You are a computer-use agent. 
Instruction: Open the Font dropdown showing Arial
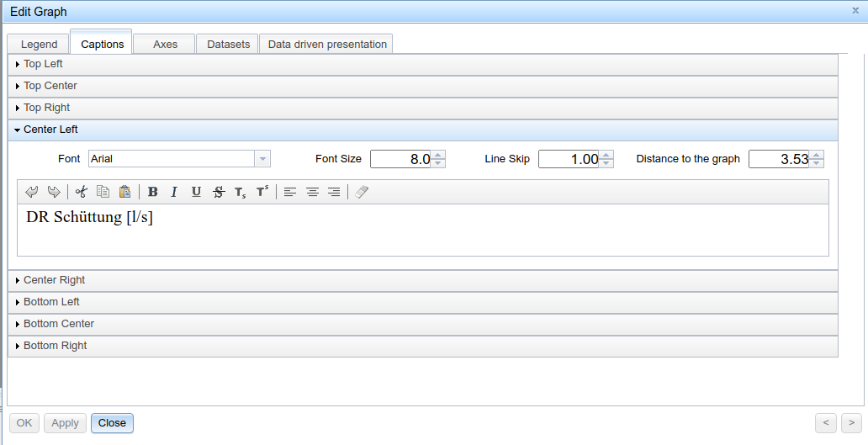tap(262, 159)
